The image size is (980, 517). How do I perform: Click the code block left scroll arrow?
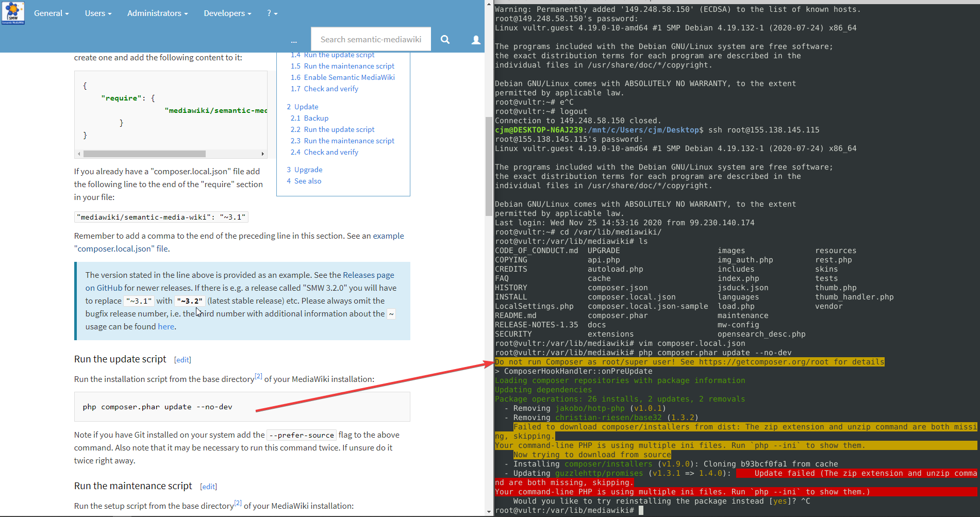78,154
